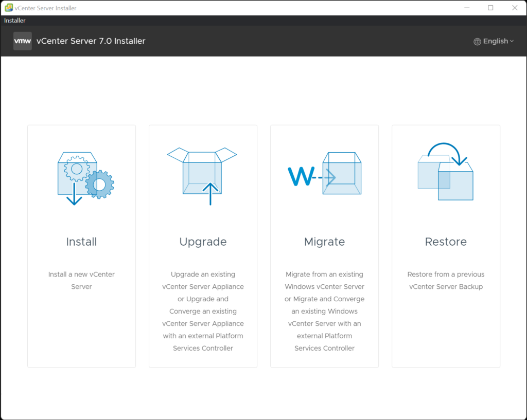Image resolution: width=527 pixels, height=420 pixels.
Task: Click the Restore overlapping boxes icon
Action: 446,172
